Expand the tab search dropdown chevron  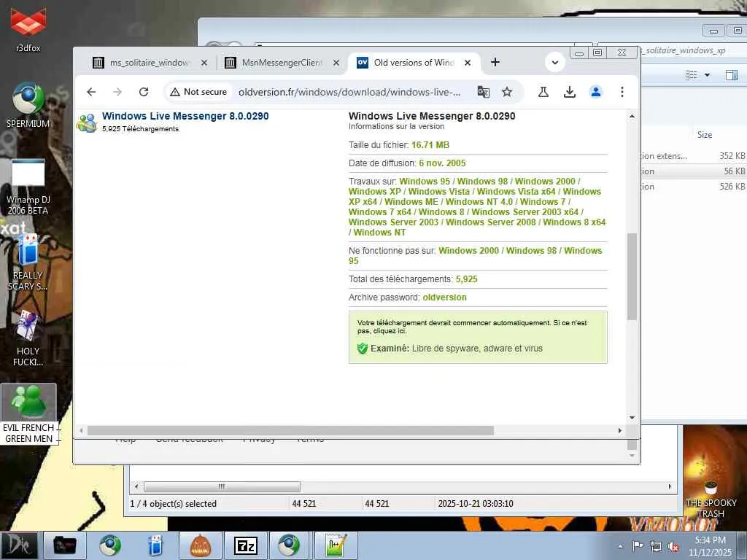coord(555,63)
